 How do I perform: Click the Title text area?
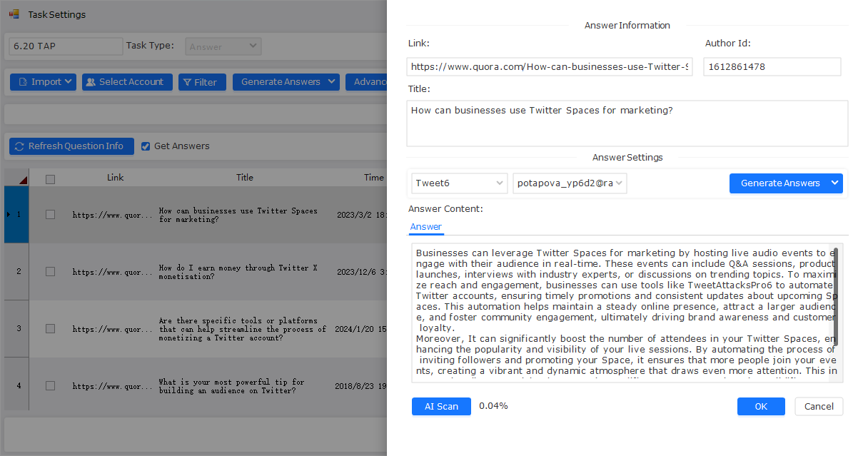coord(627,123)
